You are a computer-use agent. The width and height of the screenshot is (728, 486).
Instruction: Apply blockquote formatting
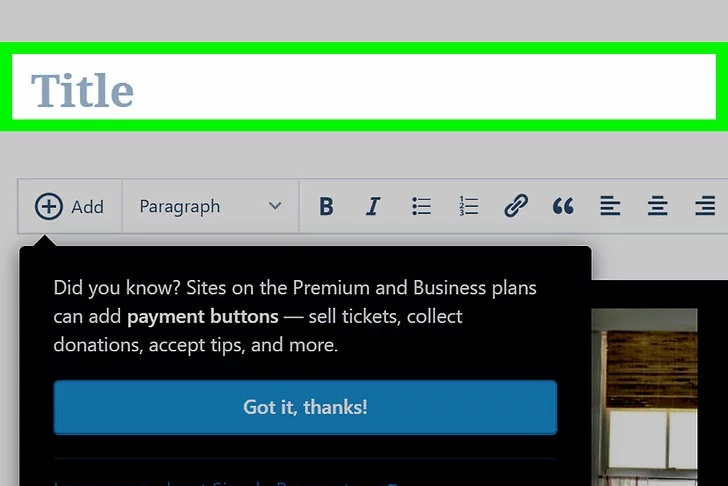point(563,207)
